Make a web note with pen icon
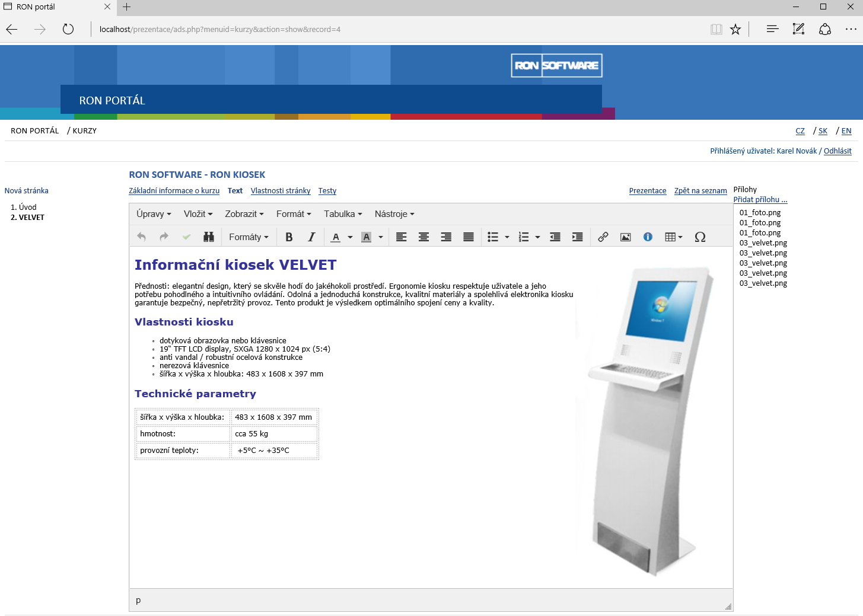 [x=798, y=29]
